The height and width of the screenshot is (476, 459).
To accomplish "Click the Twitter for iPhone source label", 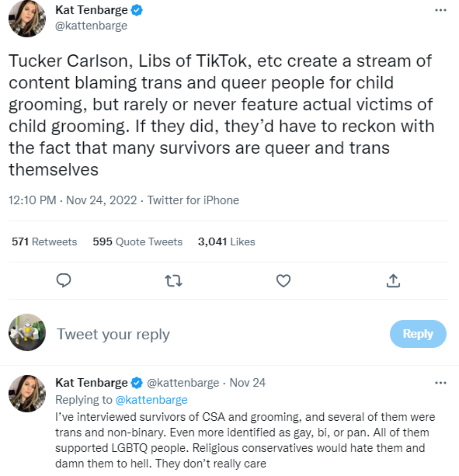I will [x=193, y=200].
